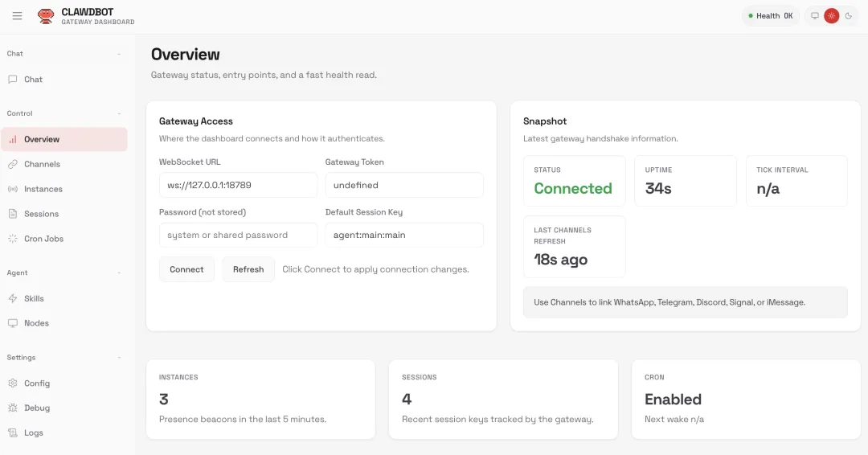This screenshot has width=868, height=455.
Task: Enable dark theme with moon icon
Action: click(848, 16)
